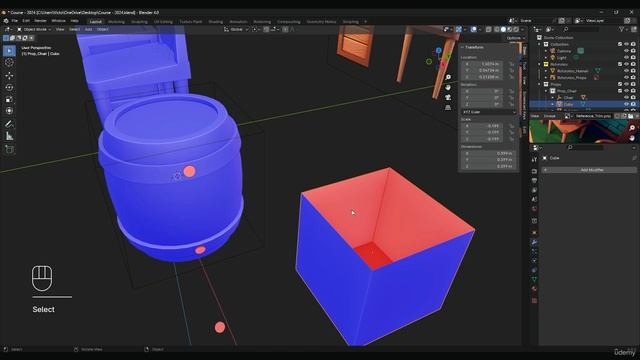The image size is (640, 360).
Task: Open the Material properties tab
Action: click(x=534, y=289)
